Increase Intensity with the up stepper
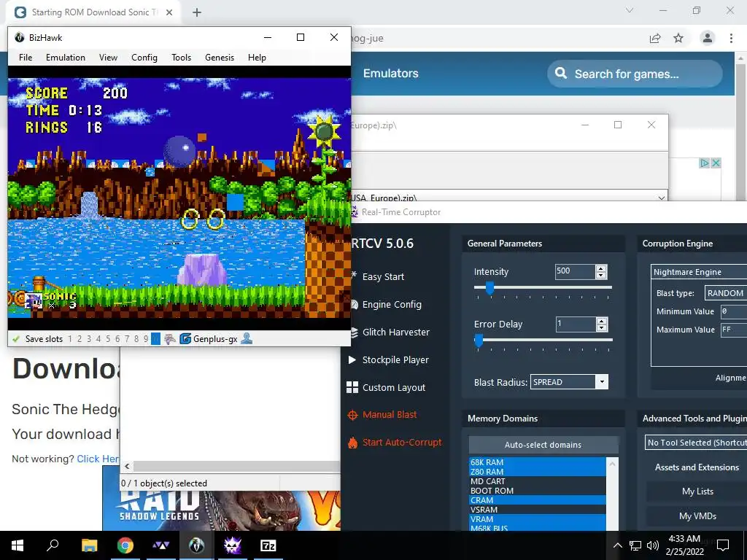Viewport: 747px width, 560px height. pos(601,268)
